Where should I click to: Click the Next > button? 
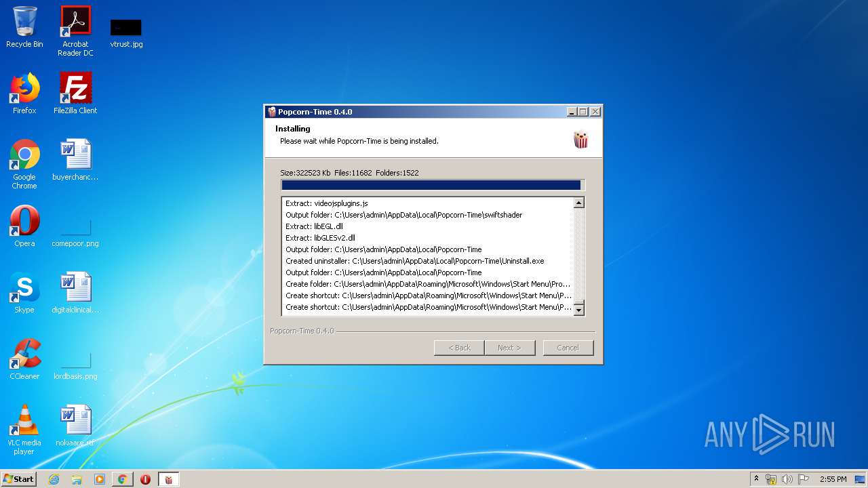click(x=509, y=348)
